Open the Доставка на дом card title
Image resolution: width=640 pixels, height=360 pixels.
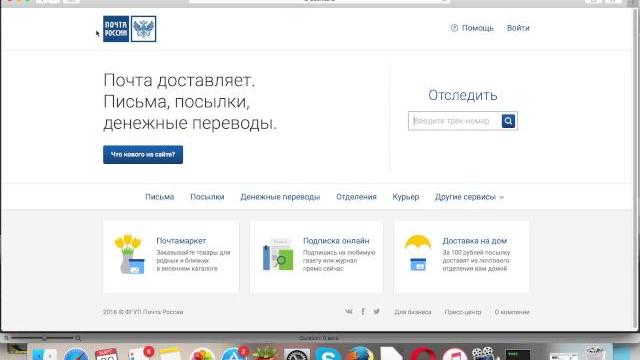[475, 241]
